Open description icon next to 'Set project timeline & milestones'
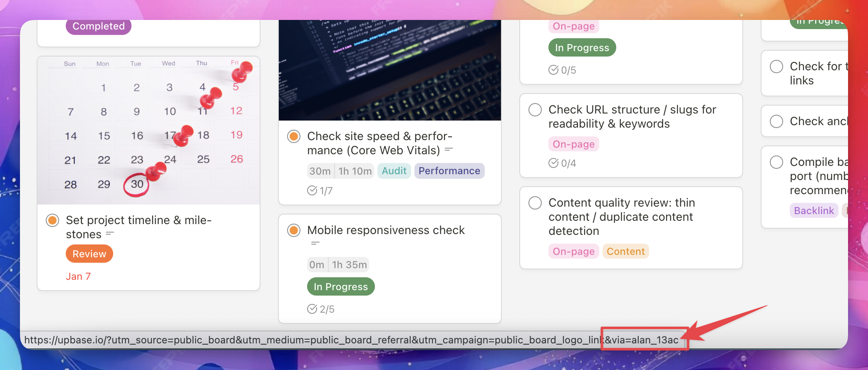 pyautogui.click(x=110, y=234)
